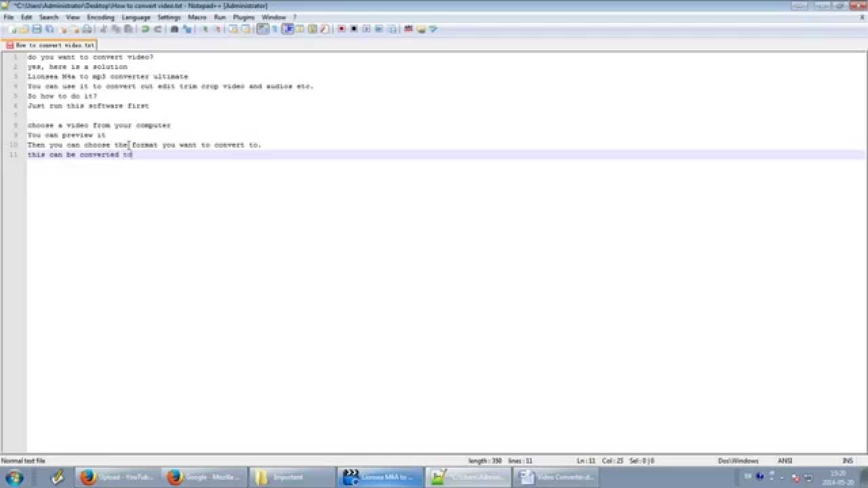Click 'Dos\Windows' in status bar
This screenshot has width=868, height=488.
click(738, 461)
